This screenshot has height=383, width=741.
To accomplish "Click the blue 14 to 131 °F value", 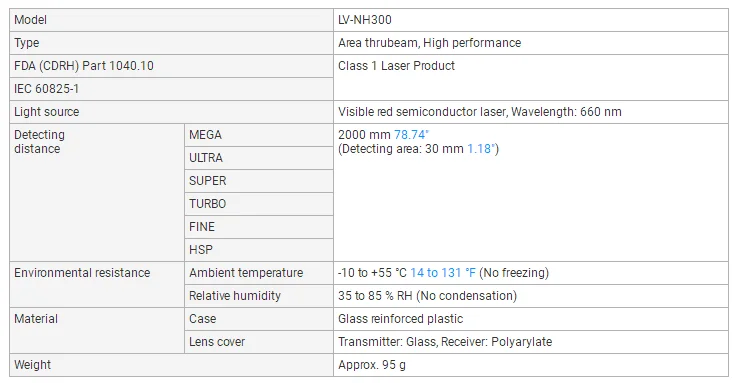I will (443, 273).
